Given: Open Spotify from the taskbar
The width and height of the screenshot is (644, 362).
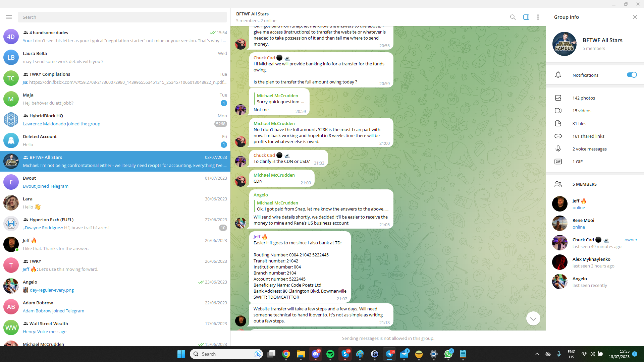Looking at the screenshot, I should point(330,354).
